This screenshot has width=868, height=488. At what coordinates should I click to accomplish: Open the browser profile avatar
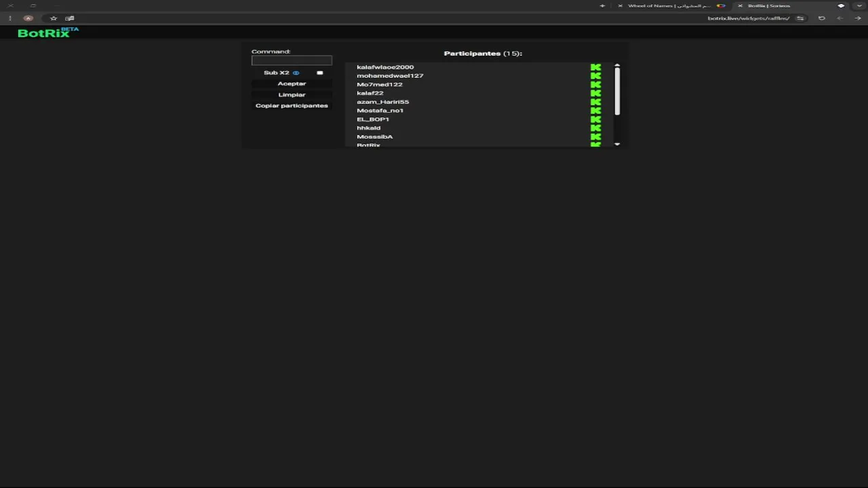[x=28, y=18]
